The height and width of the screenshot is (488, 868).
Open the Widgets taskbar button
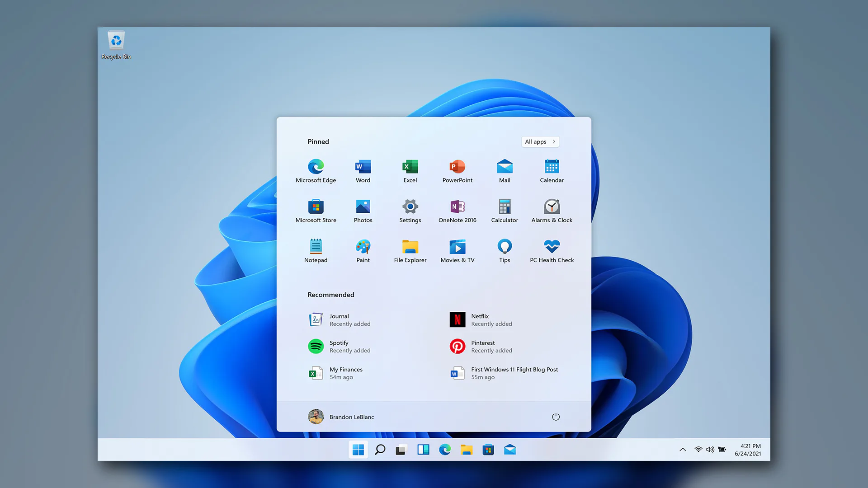tap(423, 450)
